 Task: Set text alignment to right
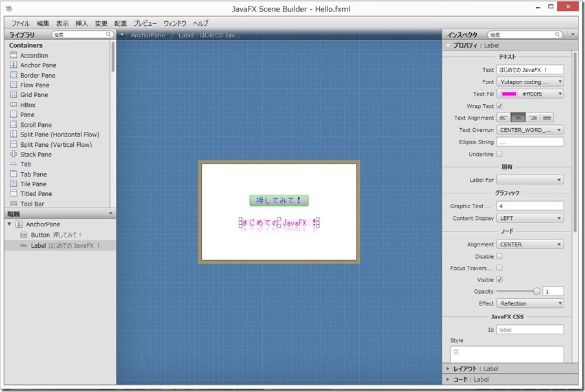pyautogui.click(x=533, y=118)
